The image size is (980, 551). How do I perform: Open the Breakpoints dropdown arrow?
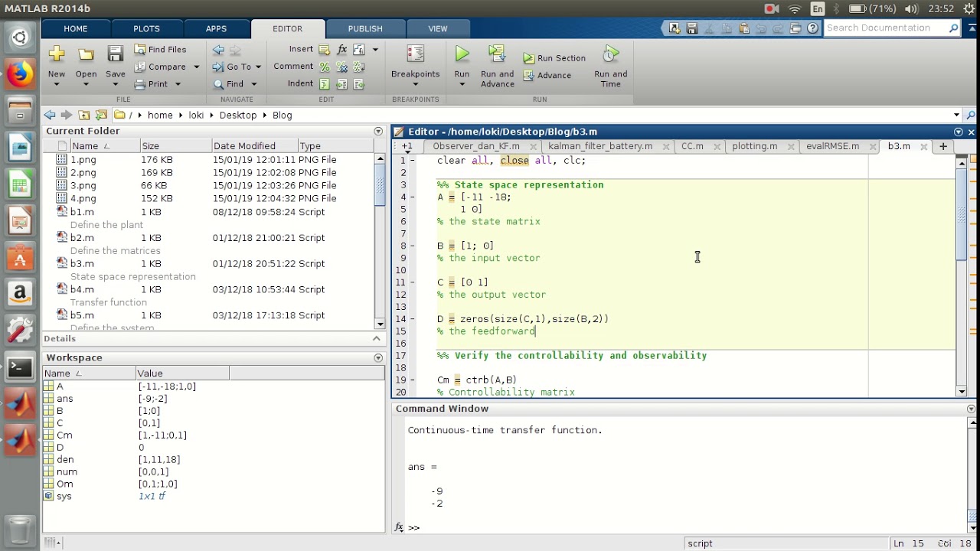[x=416, y=84]
